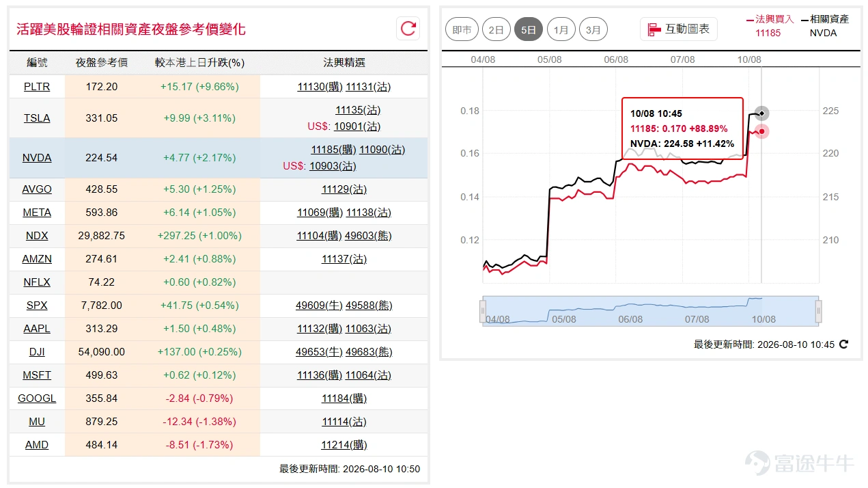Open warrant 11090(沽) for NVDA

[382, 150]
